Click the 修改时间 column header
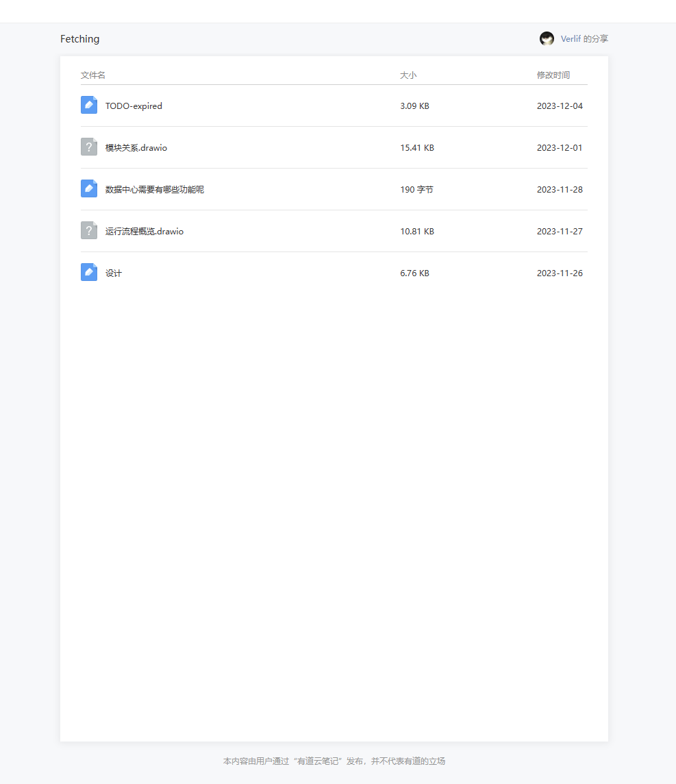Image resolution: width=676 pixels, height=784 pixels. point(553,75)
